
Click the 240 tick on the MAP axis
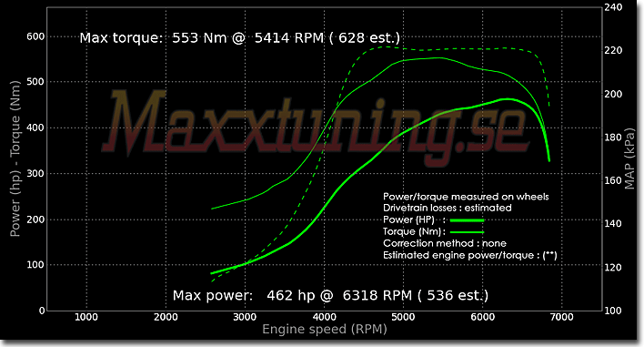[613, 7]
